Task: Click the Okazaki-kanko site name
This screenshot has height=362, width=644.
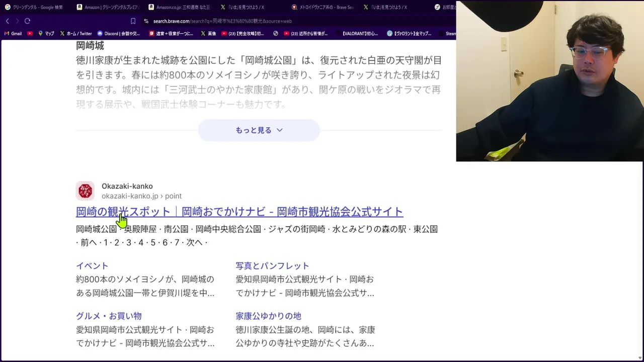Action: click(x=127, y=186)
